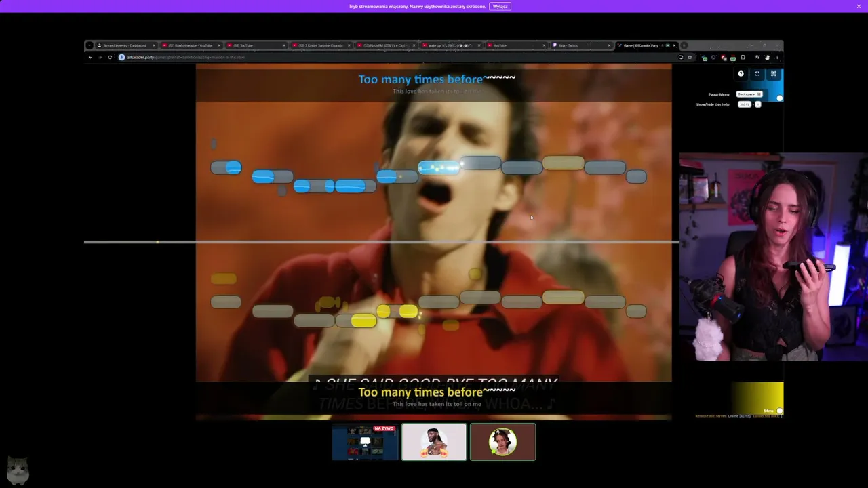Click the Wyłącz button in streaming banner
Viewport: 868px width, 488px height.
click(500, 6)
